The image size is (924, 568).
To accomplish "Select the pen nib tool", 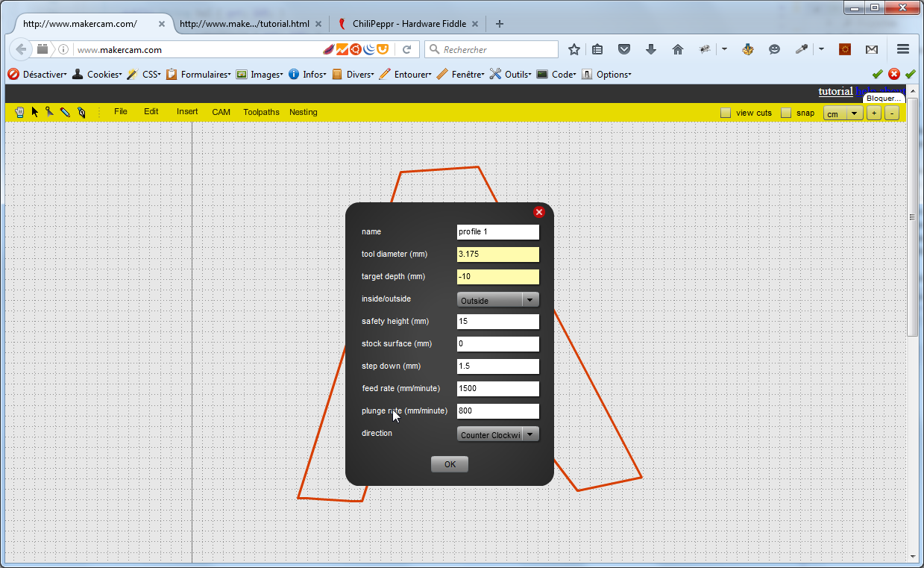I will 81,112.
